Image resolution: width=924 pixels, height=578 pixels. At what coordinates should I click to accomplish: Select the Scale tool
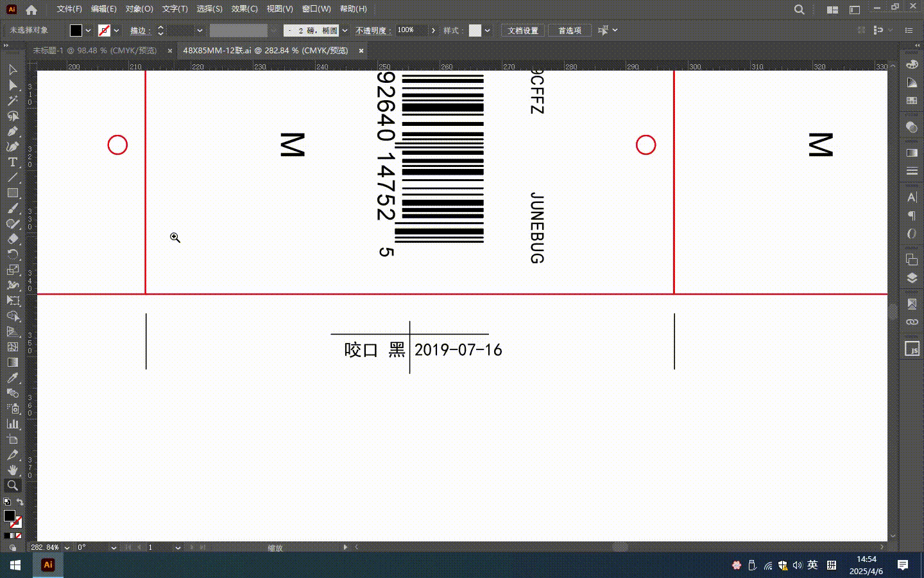tap(12, 270)
